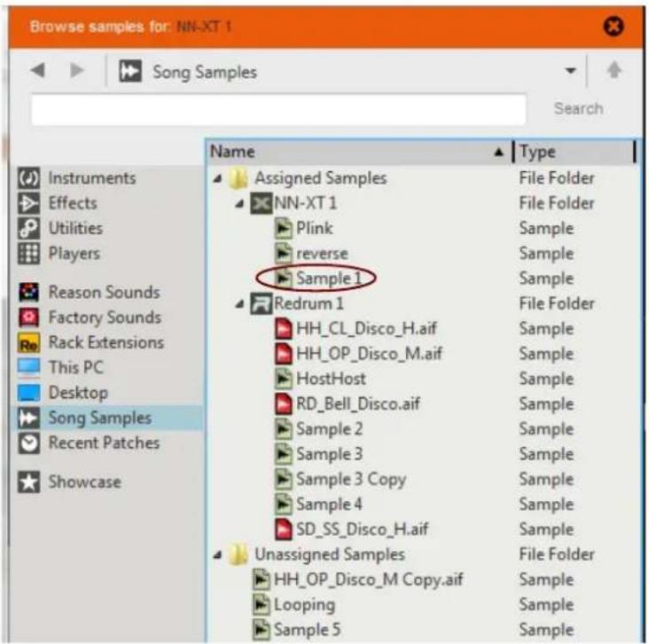Select Sample 4 in Redrum 1
649x644 pixels.
click(329, 505)
